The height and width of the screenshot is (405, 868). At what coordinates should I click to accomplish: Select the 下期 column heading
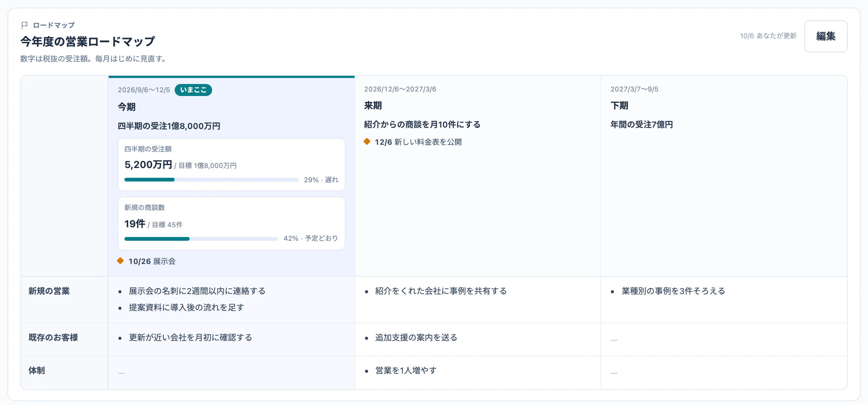point(619,106)
